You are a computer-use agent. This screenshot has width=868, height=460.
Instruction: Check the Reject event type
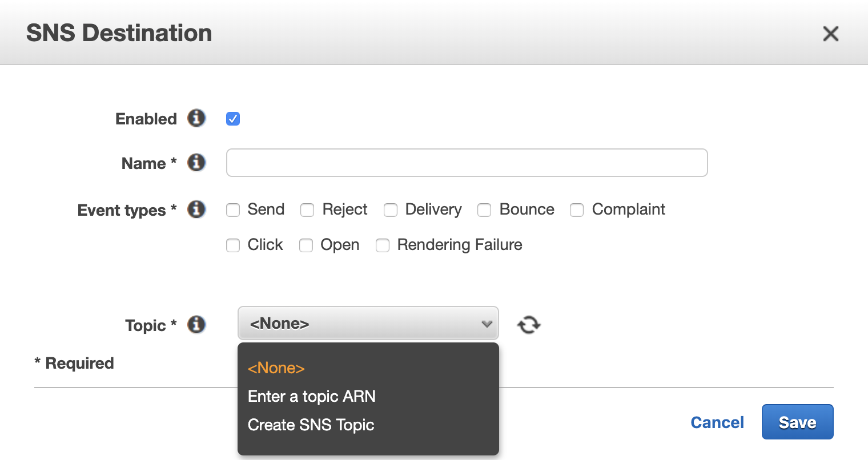[307, 210]
